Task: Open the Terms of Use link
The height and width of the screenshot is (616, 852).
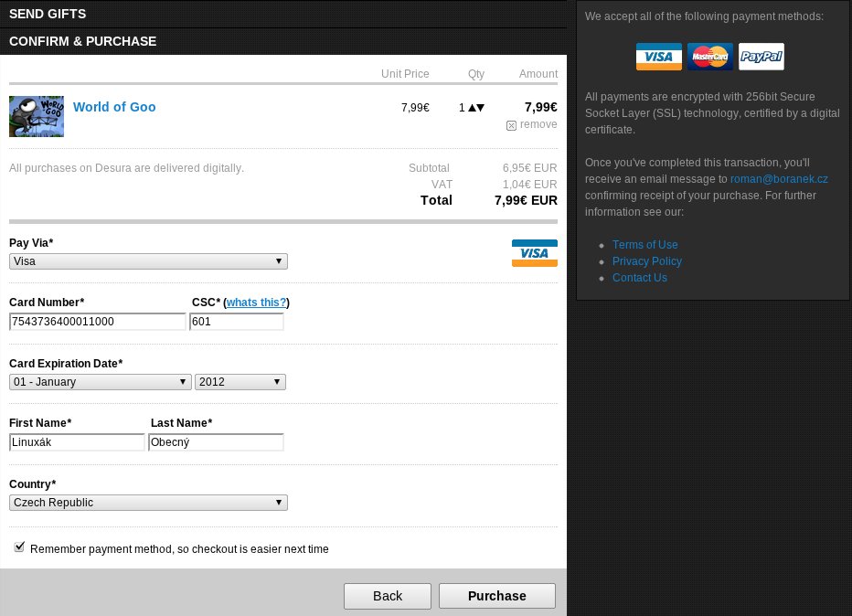Action: pyautogui.click(x=644, y=245)
